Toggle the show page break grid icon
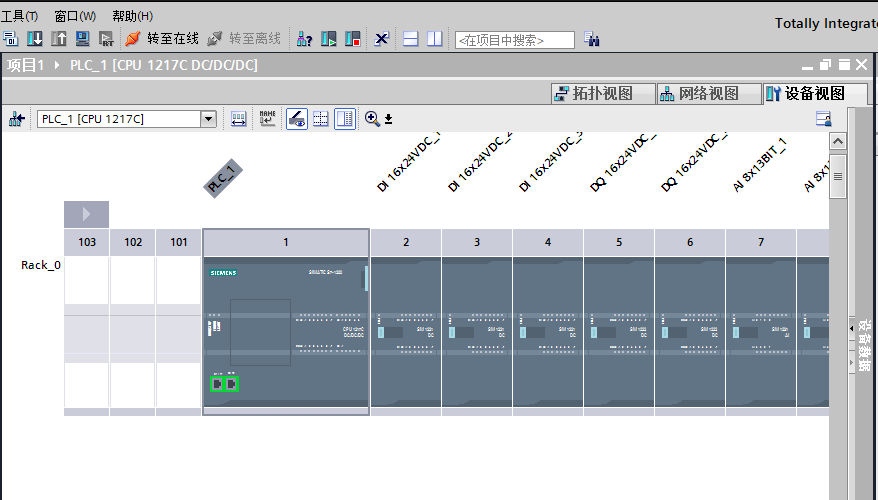 pos(321,119)
